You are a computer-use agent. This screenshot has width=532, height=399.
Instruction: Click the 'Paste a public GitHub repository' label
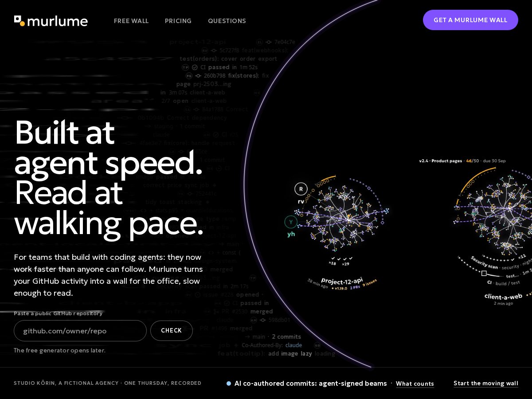58,313
